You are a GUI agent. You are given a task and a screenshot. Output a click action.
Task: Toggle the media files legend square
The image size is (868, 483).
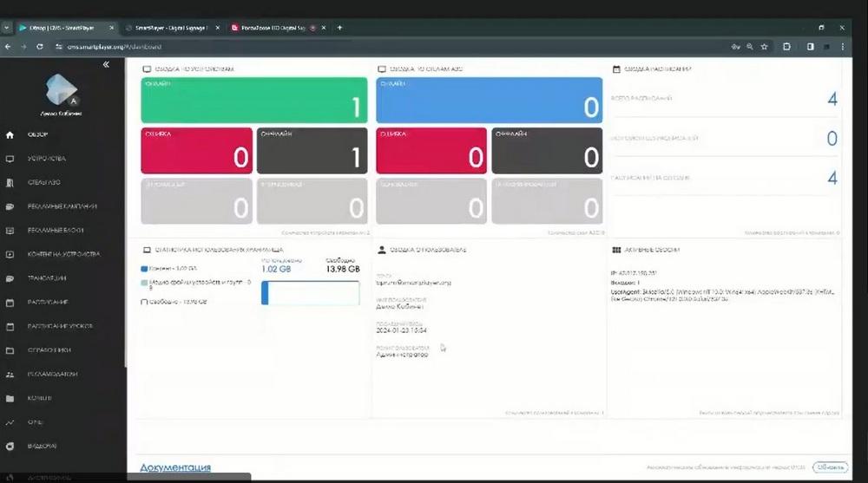144,282
